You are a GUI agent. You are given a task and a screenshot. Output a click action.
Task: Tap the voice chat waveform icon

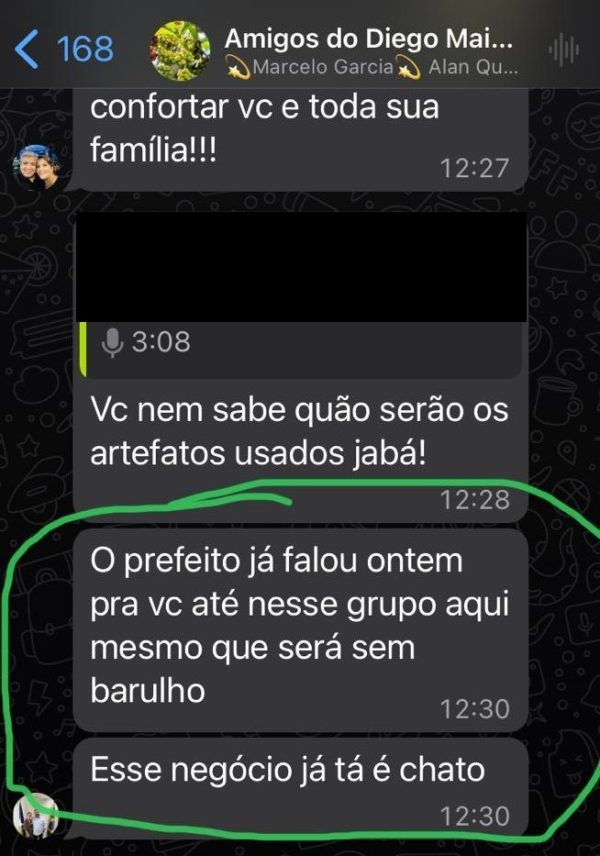point(564,50)
